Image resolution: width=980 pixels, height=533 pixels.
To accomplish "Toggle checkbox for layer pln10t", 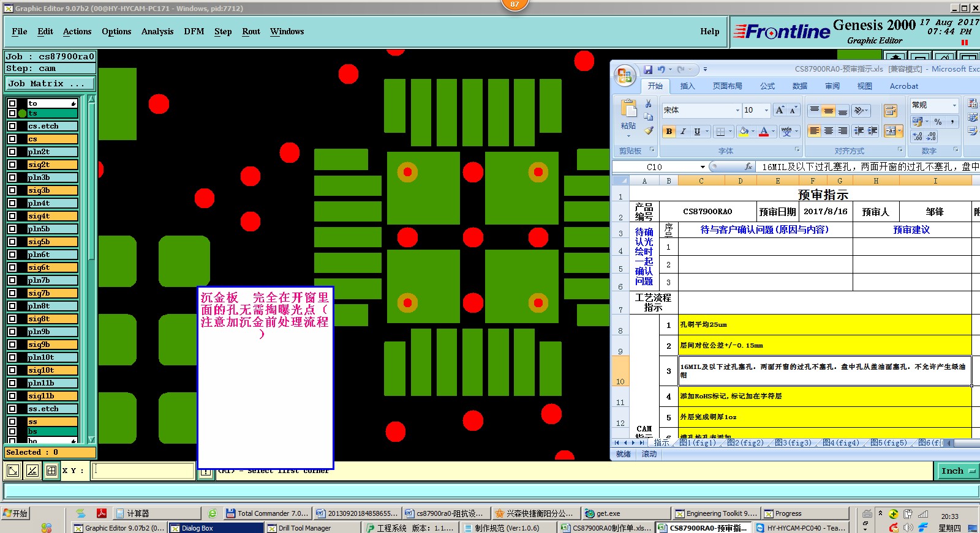I will (12, 357).
